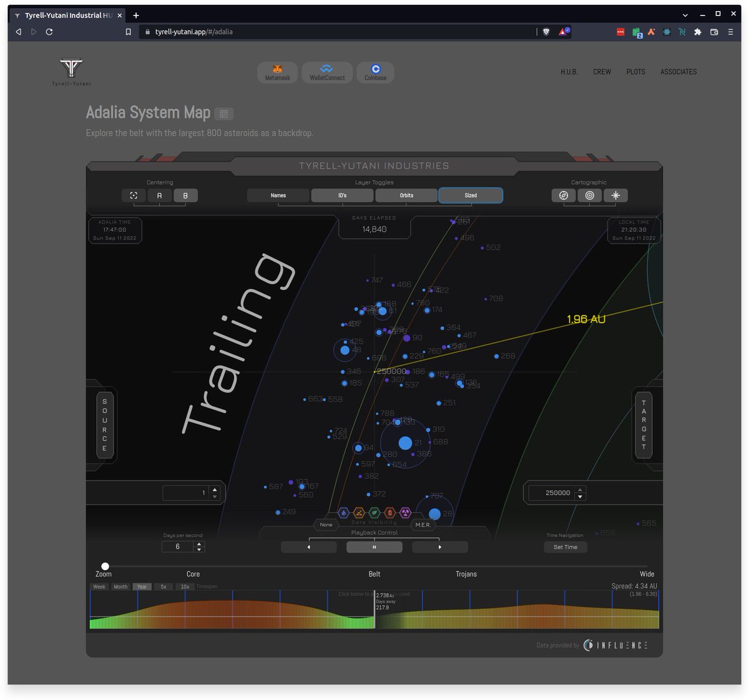Image resolution: width=749 pixels, height=700 pixels.
Task: Click the QR grid icon next to Adalia System Map
Action: click(224, 114)
